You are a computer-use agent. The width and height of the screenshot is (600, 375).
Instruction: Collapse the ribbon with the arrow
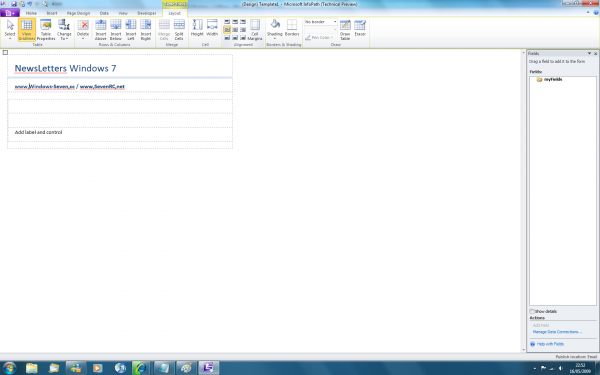pyautogui.click(x=588, y=13)
